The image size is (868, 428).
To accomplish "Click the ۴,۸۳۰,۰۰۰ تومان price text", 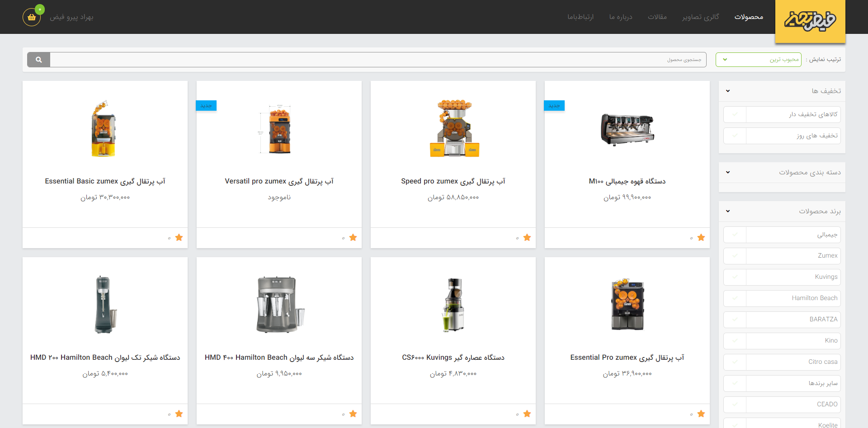I will [x=453, y=374].
